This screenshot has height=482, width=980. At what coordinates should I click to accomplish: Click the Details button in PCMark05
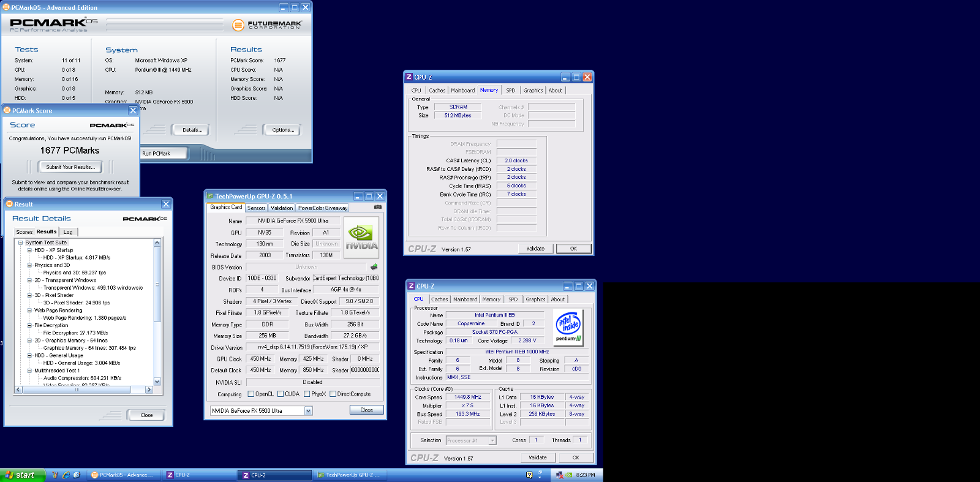coord(192,130)
